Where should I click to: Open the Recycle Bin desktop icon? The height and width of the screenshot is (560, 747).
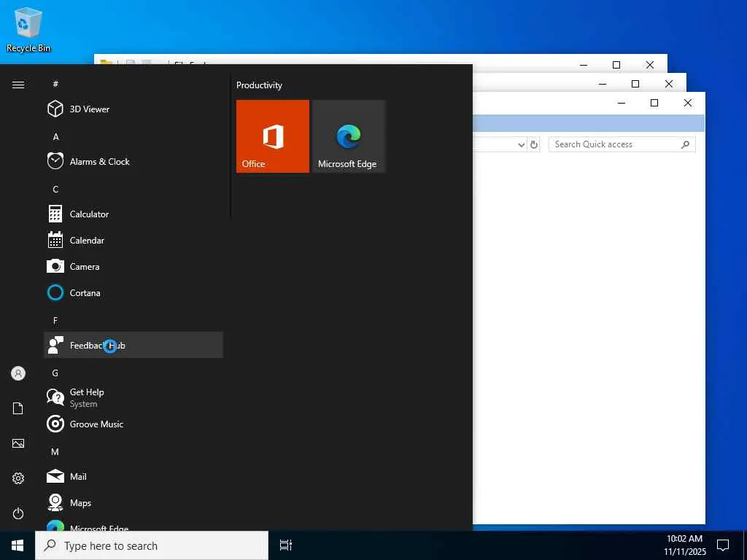tap(28, 29)
